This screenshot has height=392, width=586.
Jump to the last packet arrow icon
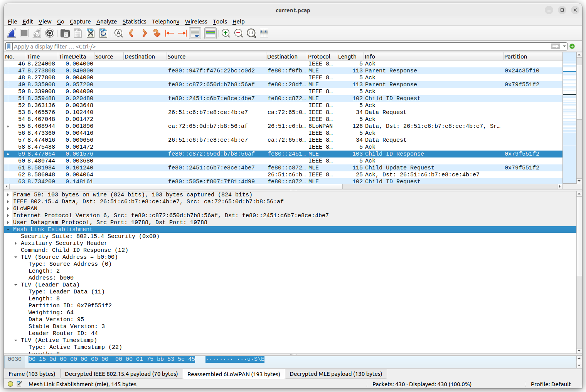182,33
